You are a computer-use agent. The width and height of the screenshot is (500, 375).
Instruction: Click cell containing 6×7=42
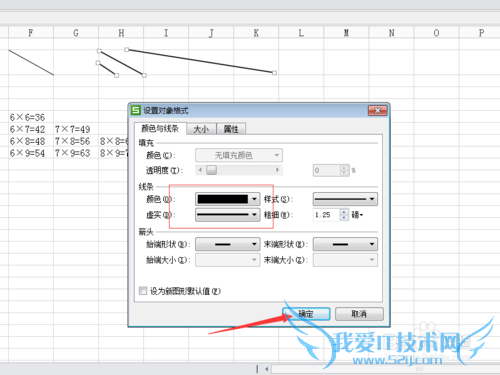31,129
